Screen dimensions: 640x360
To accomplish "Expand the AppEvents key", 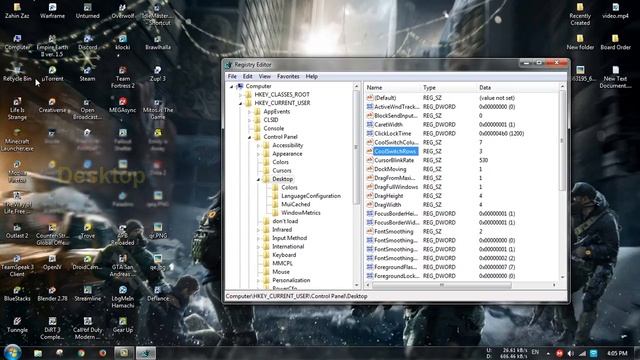I will click(x=249, y=112).
